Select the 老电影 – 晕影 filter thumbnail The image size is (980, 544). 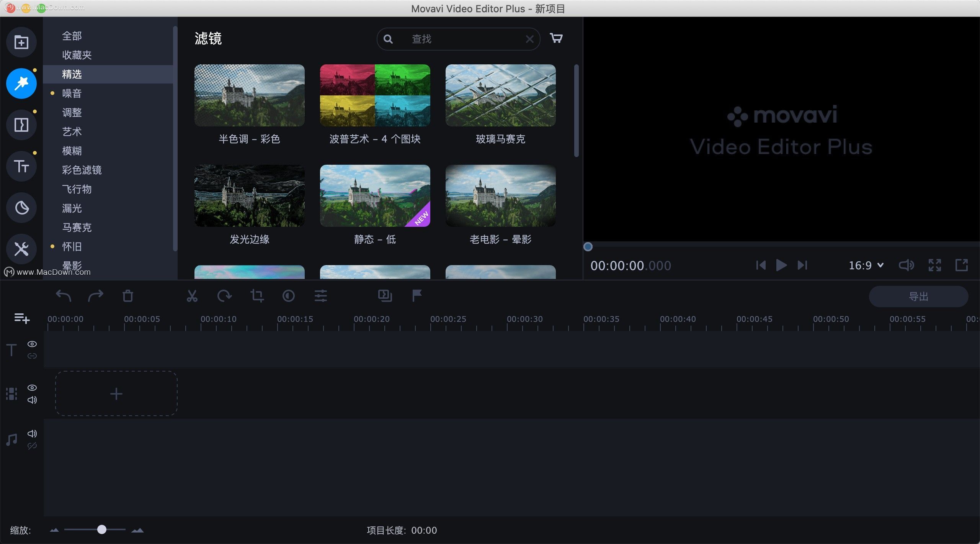(x=501, y=196)
